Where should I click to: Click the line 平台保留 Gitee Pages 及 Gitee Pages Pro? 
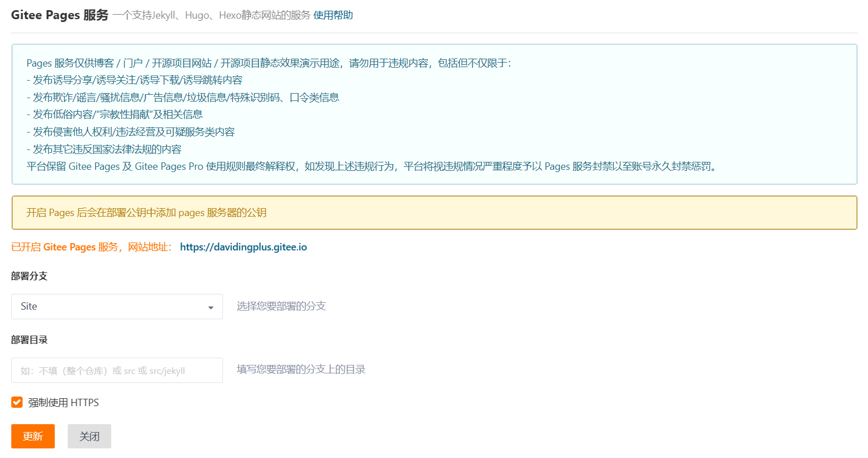tap(372, 166)
